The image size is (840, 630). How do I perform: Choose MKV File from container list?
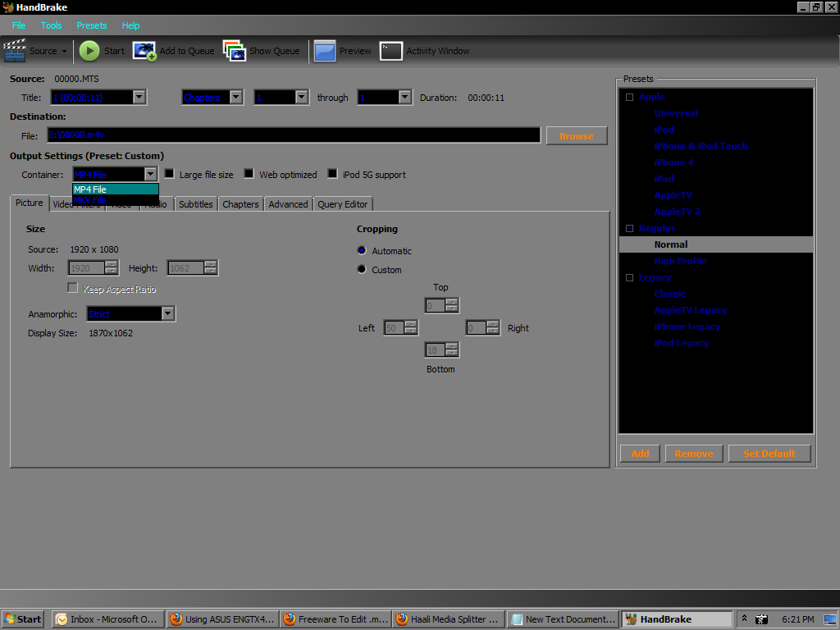pos(116,200)
